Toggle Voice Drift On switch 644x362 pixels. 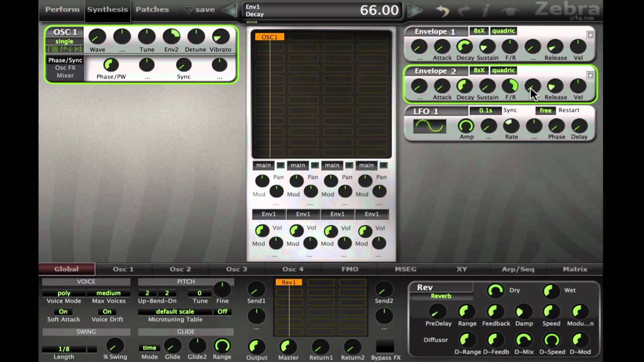[x=107, y=312]
